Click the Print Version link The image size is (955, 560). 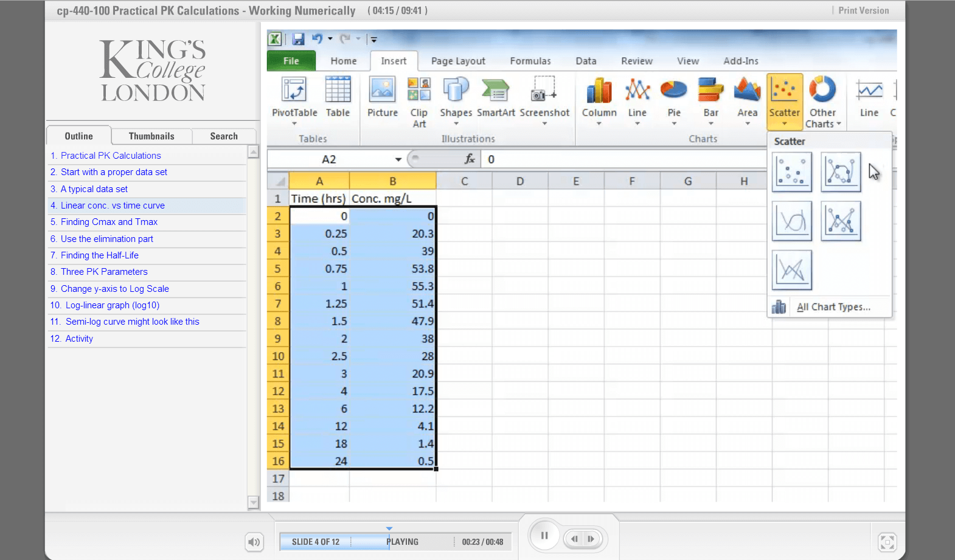[863, 10]
